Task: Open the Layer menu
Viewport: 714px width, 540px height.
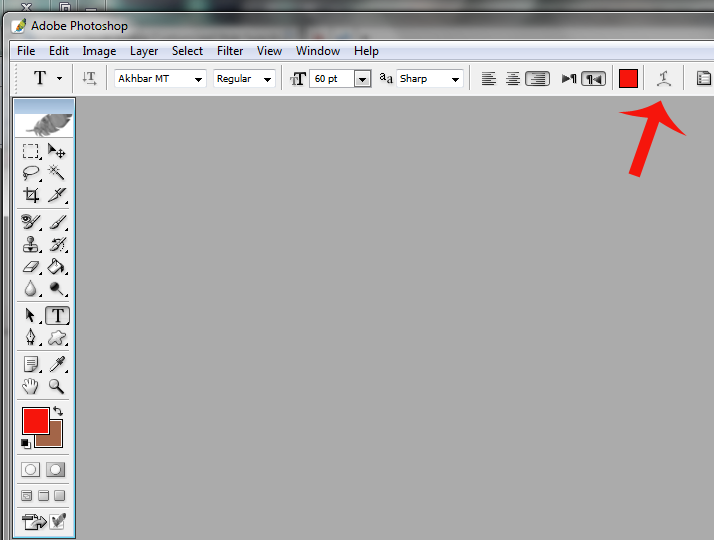Action: [x=144, y=51]
